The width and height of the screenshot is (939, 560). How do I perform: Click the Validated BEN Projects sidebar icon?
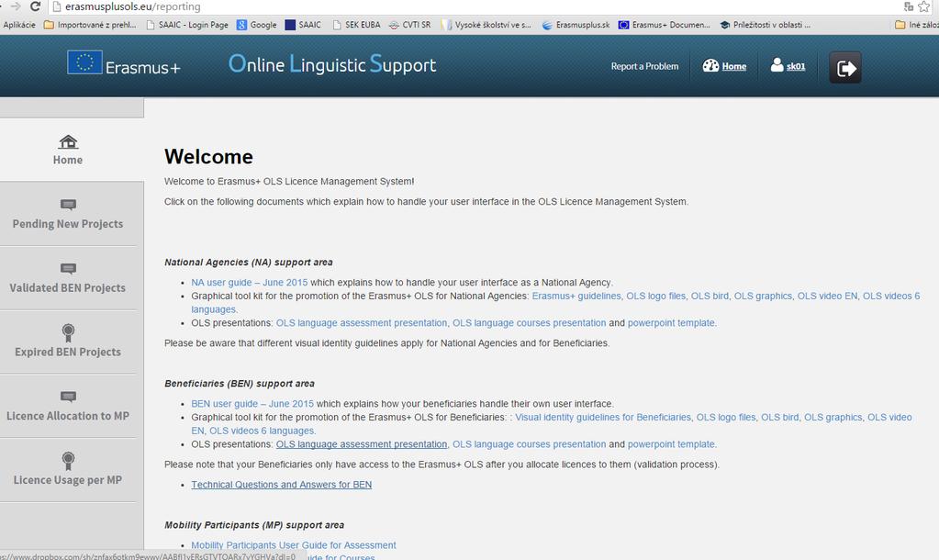point(68,269)
